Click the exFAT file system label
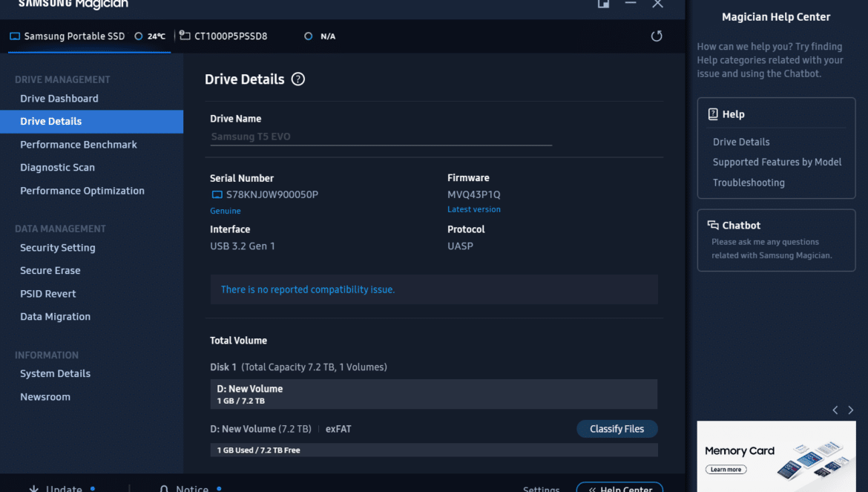 coord(338,429)
